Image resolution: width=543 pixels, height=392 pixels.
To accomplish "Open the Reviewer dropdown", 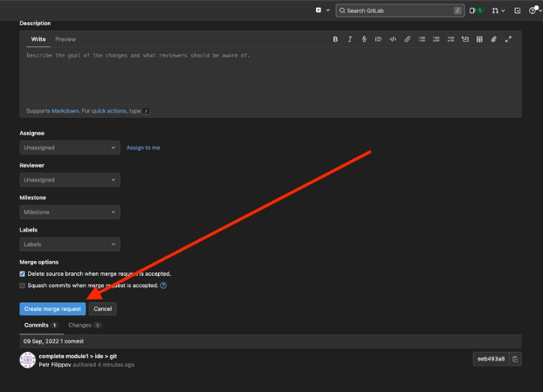I will pos(70,180).
